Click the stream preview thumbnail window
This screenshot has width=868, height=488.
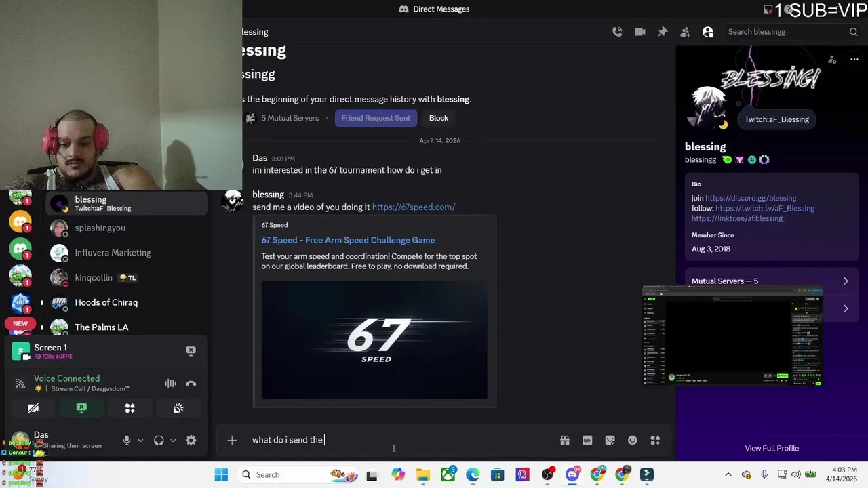732,336
